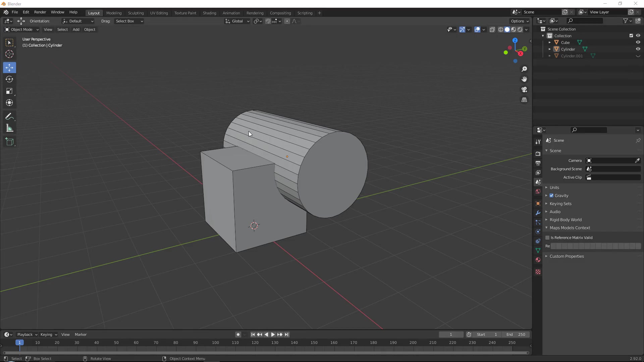Open the Render menu
This screenshot has height=362, width=644.
[40, 12]
